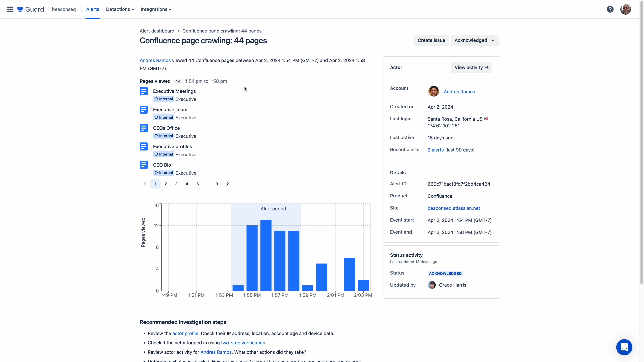This screenshot has width=644, height=362.
Task: Open the user profile avatar
Action: (626, 9)
